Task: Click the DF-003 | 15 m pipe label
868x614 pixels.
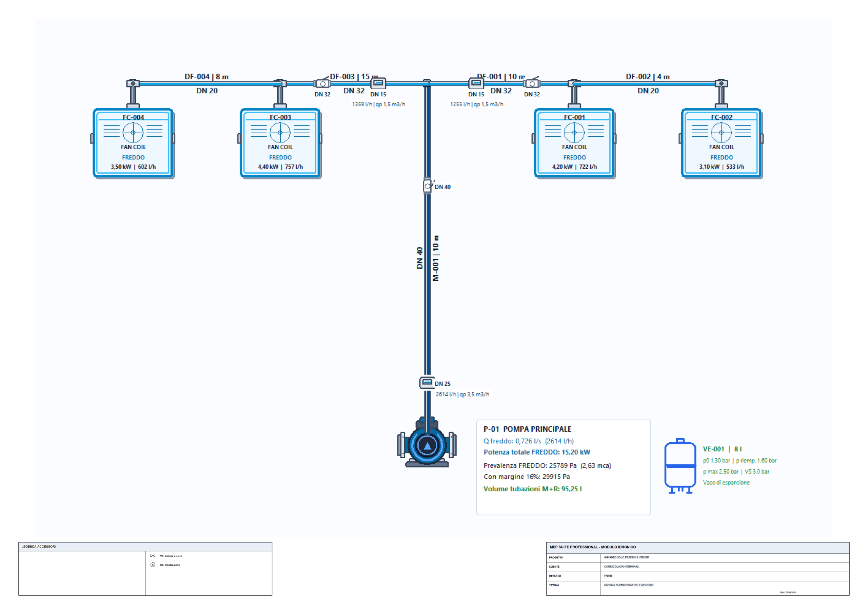Action: [354, 76]
